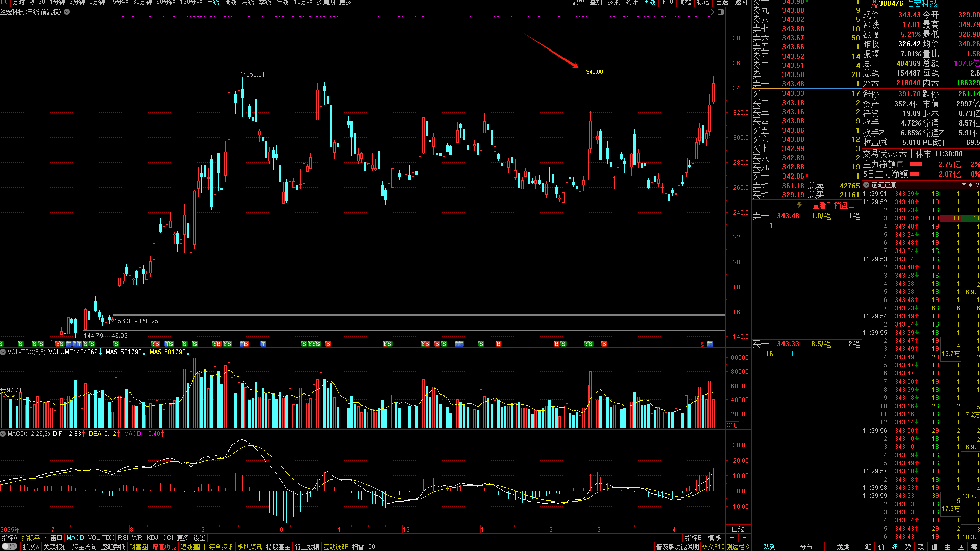Open 资金流向 in the bottom bar
The image size is (980, 551).
pyautogui.click(x=84, y=547)
